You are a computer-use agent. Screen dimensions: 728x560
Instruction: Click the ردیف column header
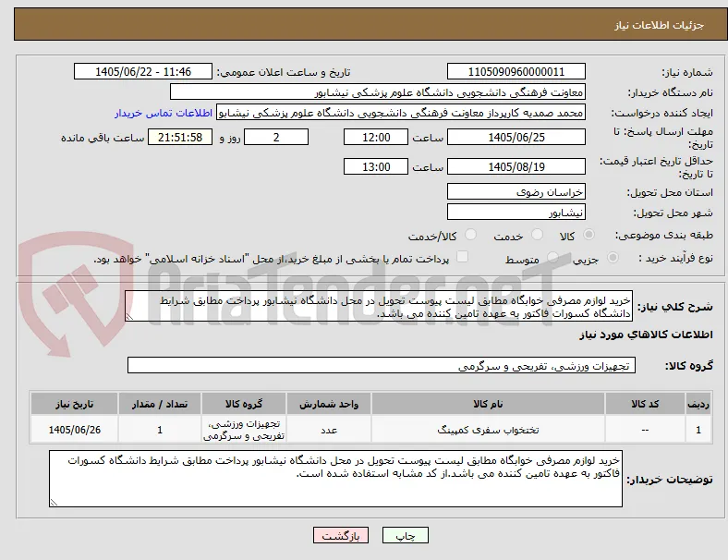698,404
